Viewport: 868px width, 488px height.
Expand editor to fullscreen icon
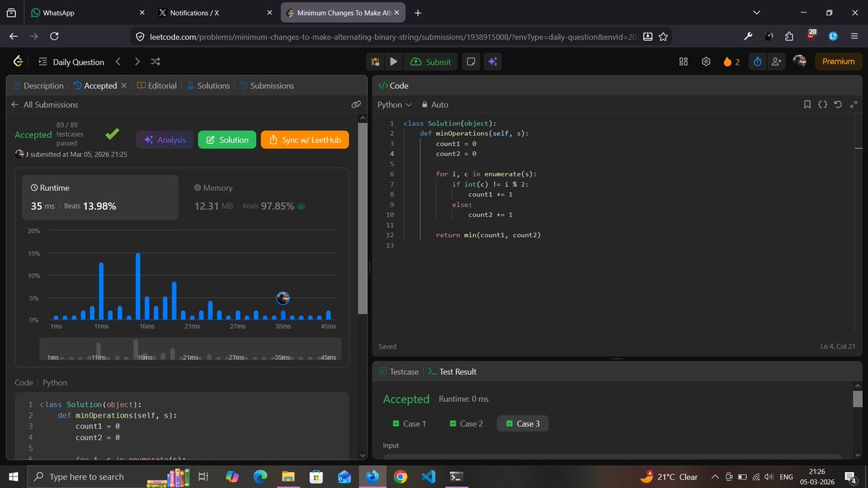pos(854,105)
